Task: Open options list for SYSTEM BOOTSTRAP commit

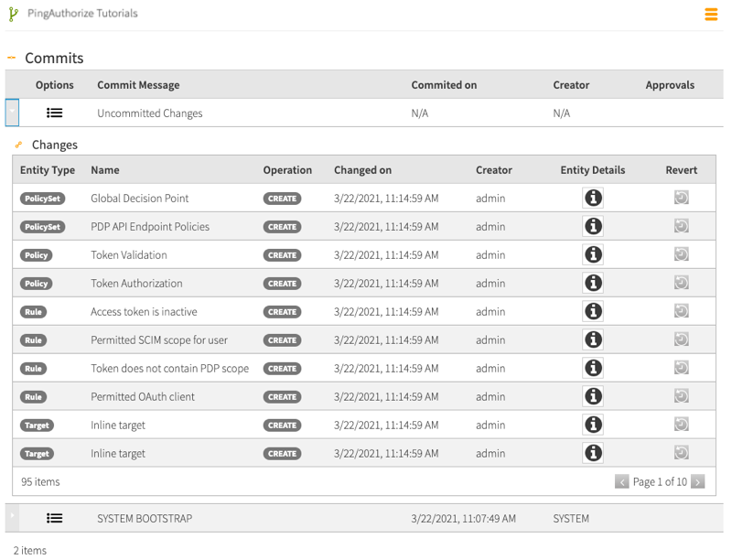Action: tap(55, 518)
